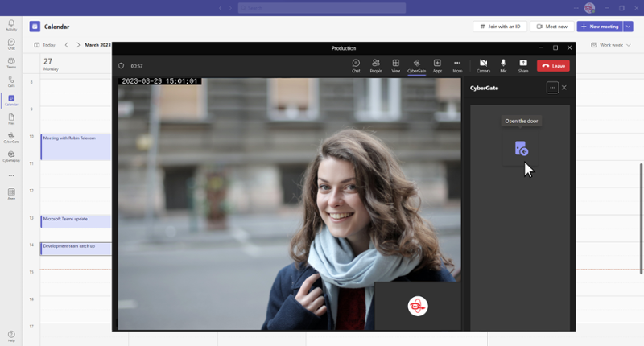
Task: Open More actions in meeting toolbar
Action: [x=457, y=66]
